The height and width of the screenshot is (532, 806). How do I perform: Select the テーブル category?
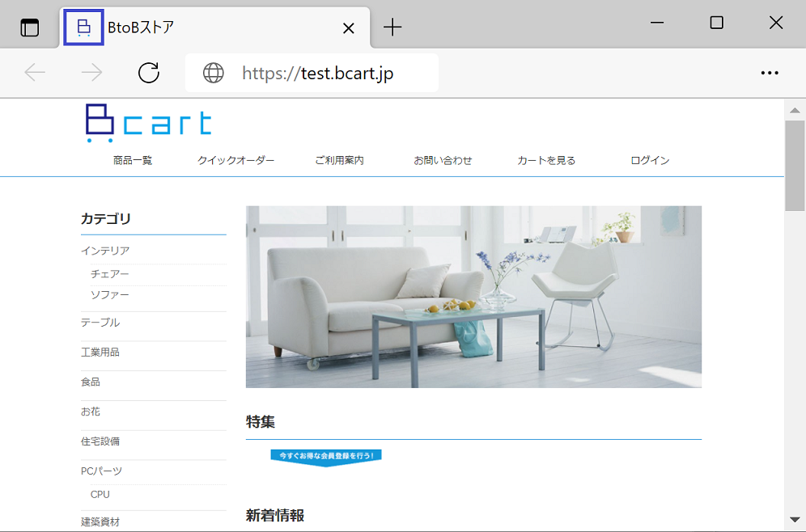coord(100,323)
